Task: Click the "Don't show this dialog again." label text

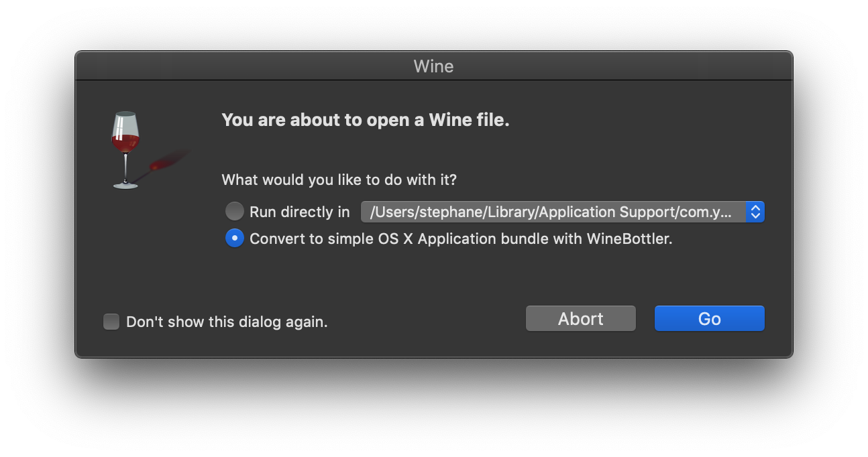Action: point(227,322)
